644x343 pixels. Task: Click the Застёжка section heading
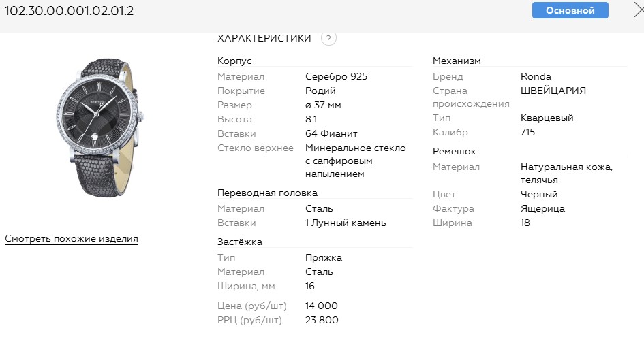[240, 242]
